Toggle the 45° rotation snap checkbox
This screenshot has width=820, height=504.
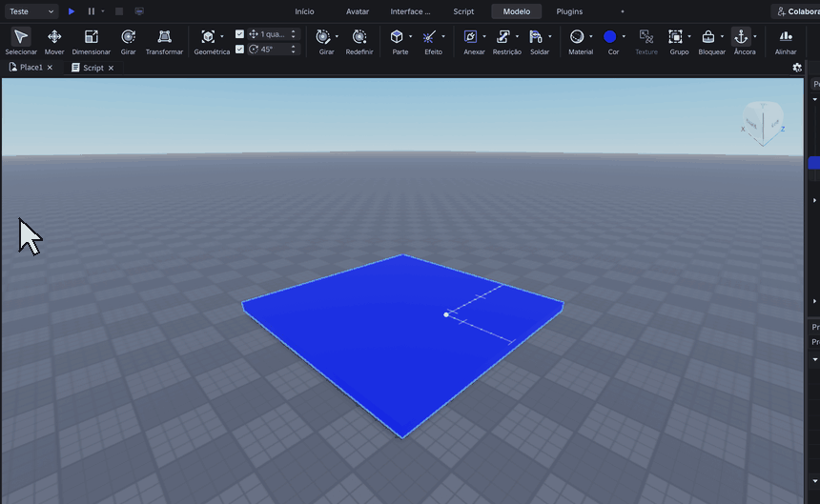pyautogui.click(x=239, y=50)
